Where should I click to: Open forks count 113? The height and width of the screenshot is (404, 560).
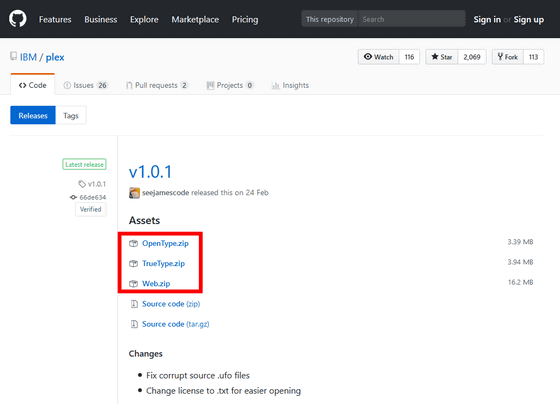534,57
